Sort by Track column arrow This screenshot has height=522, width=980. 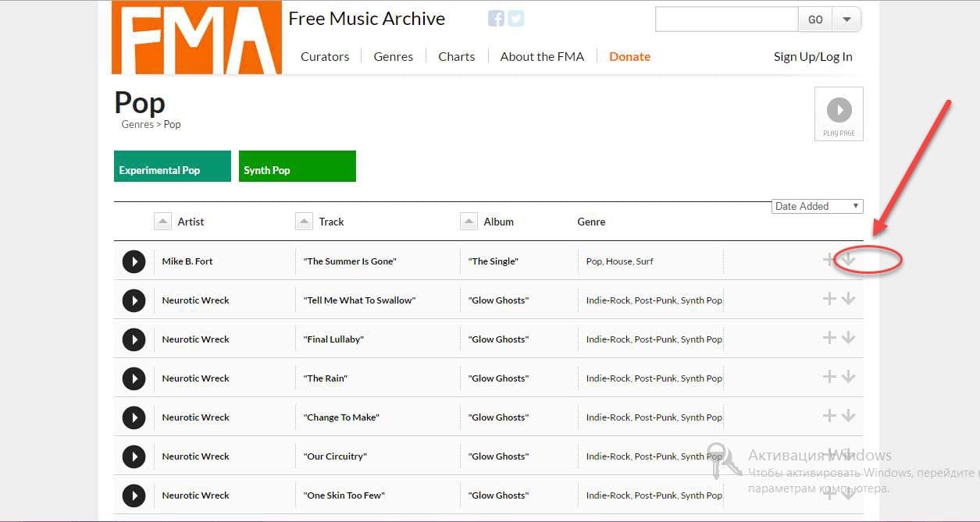tap(304, 222)
